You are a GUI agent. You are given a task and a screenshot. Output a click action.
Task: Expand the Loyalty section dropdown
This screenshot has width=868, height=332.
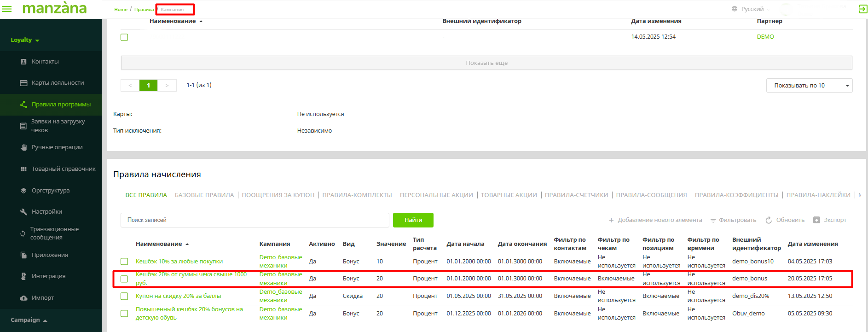(x=25, y=40)
